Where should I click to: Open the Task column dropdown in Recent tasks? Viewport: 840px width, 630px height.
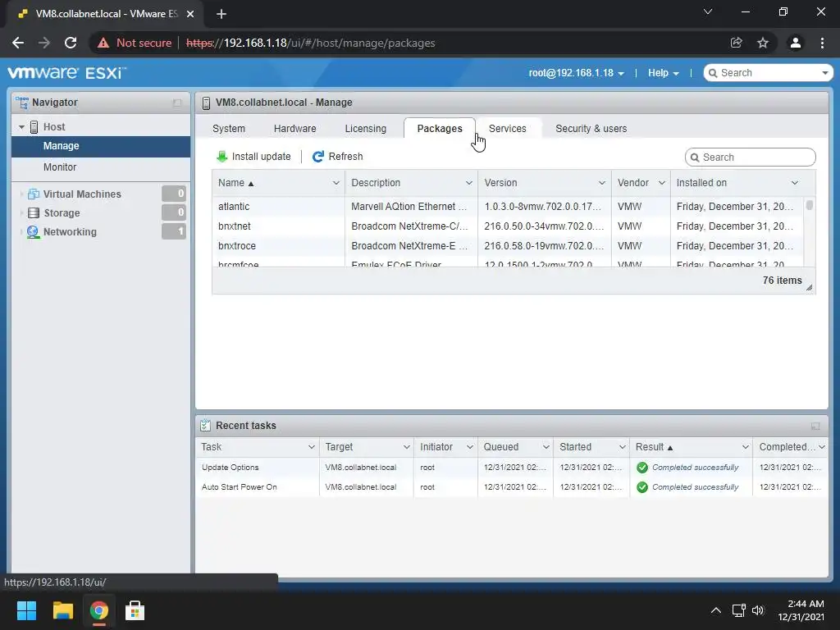click(x=311, y=447)
